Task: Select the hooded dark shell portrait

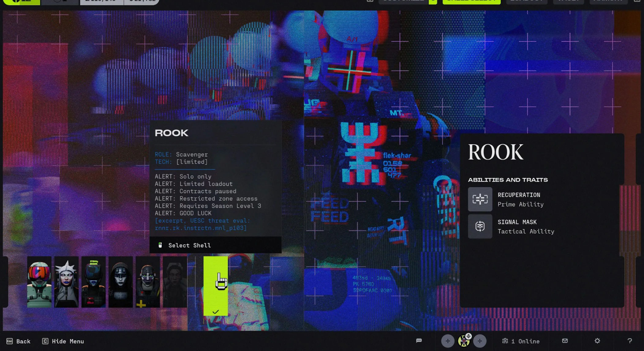Action: pyautogui.click(x=121, y=282)
